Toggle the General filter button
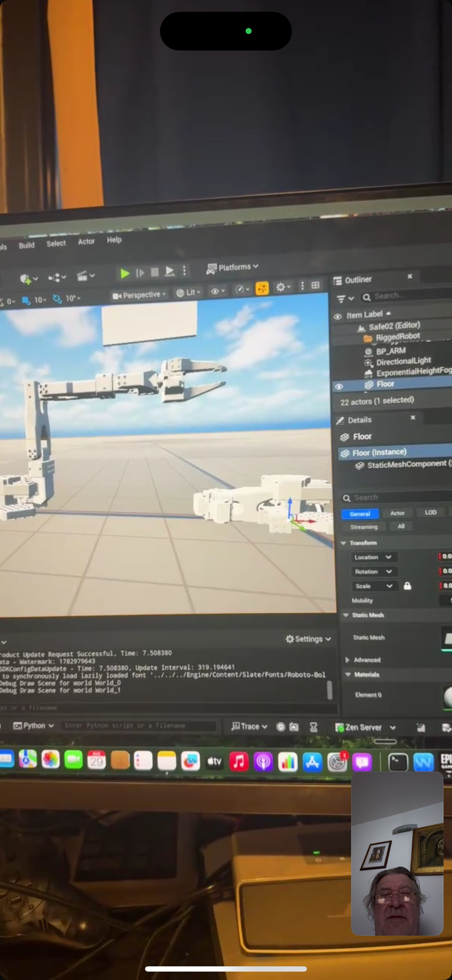The image size is (452, 980). coord(360,514)
